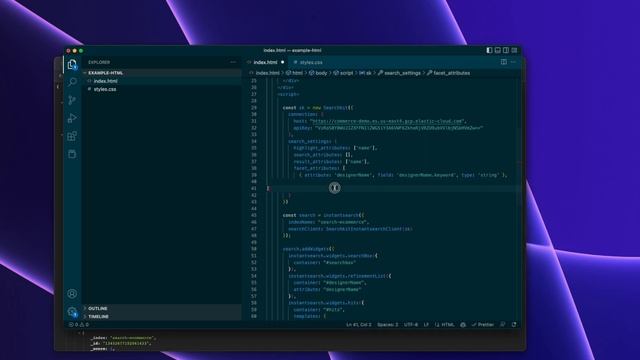This screenshot has width=640, height=360.
Task: Switch to the index.html editor tab
Action: click(265, 62)
